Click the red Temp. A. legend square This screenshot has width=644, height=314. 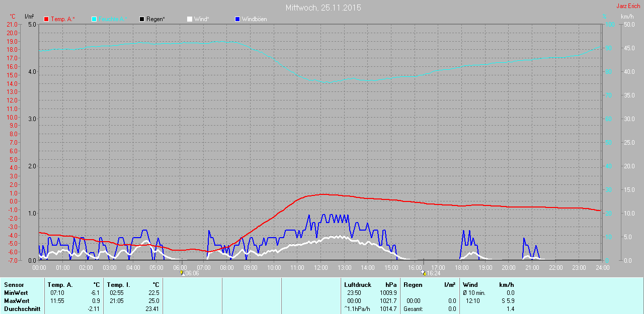pyautogui.click(x=47, y=19)
